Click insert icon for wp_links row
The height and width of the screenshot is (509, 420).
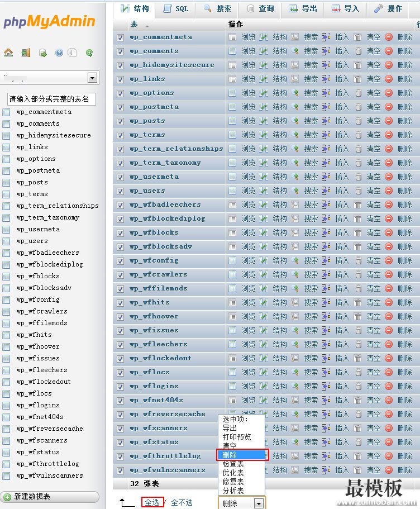point(326,79)
